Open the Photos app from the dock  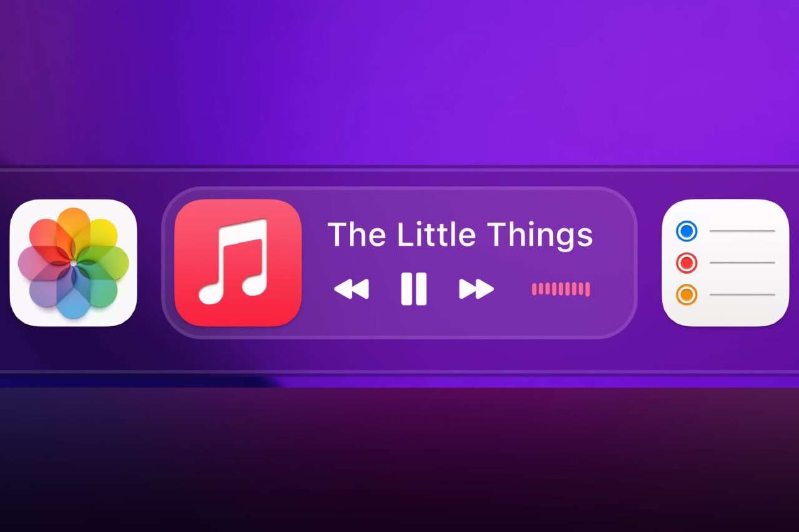73,263
